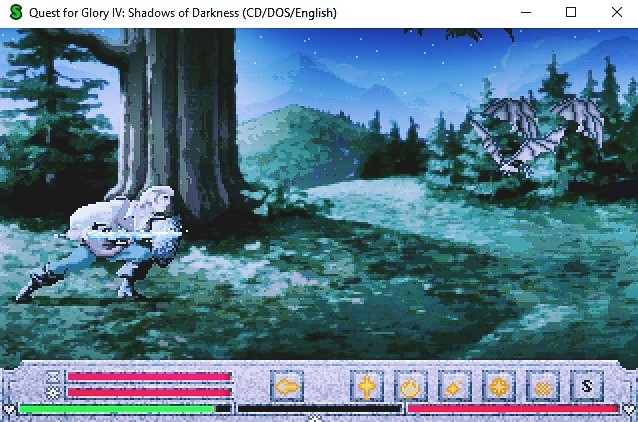638x422 pixels.
Task: Click the red mana bar next to the snowflake
Action: pyautogui.click(x=149, y=393)
